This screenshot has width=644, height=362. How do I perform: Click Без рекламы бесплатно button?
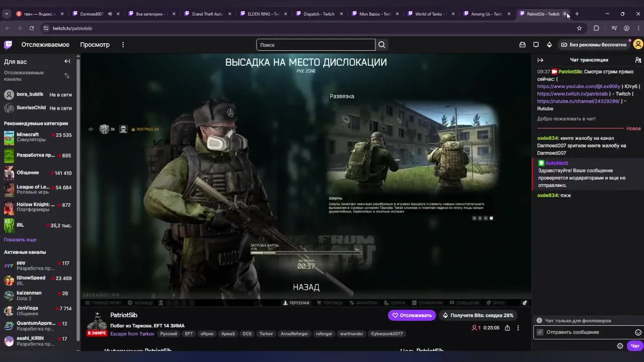(594, 45)
